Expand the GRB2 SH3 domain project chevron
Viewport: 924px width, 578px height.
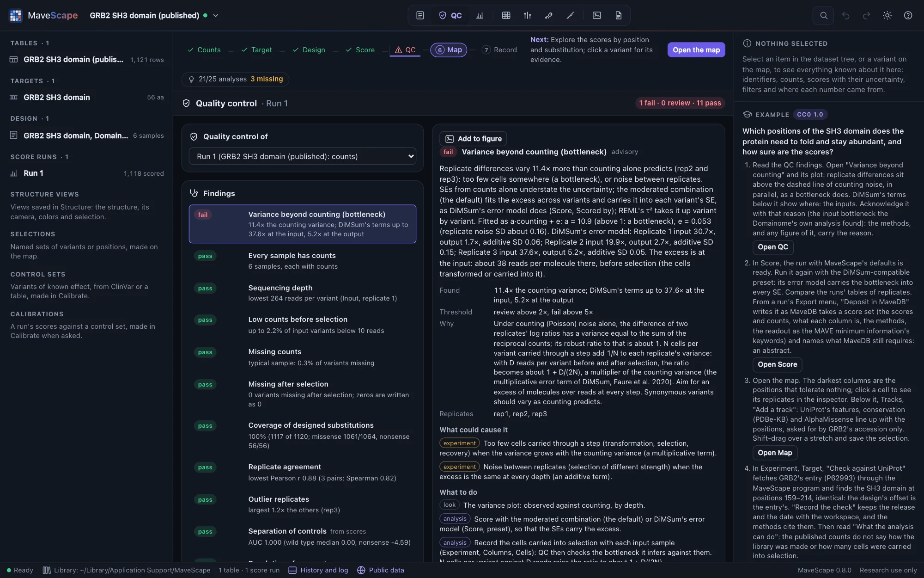pyautogui.click(x=215, y=15)
